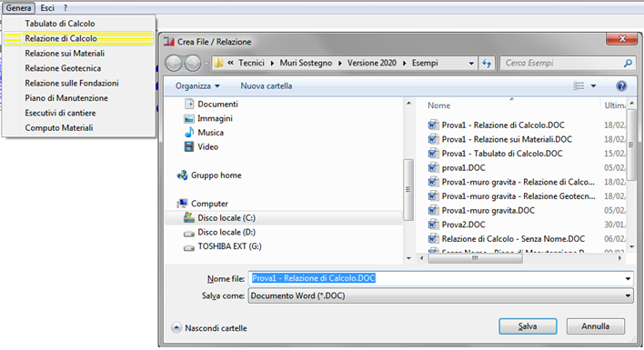Viewport: 644px width, 350px height.
Task: Click the file list horizontal scrollbar
Action: [476, 258]
